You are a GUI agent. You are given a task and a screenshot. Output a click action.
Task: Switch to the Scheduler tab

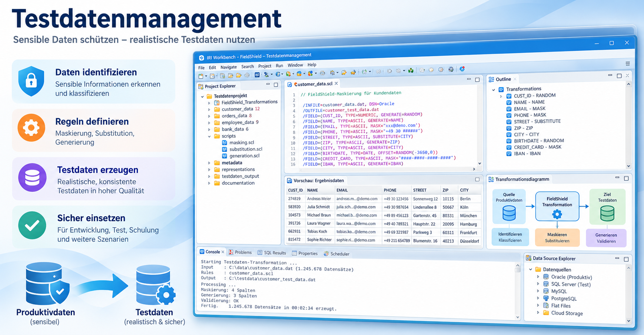336,254
